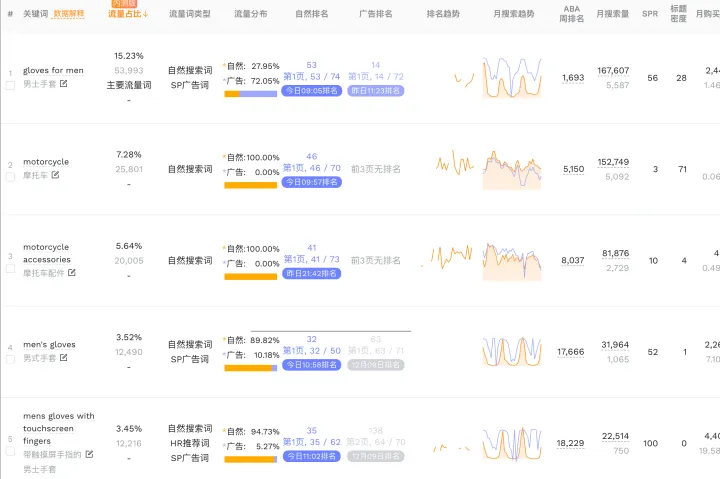
Task: Click ABA rank value 5,150
Action: [x=574, y=169]
